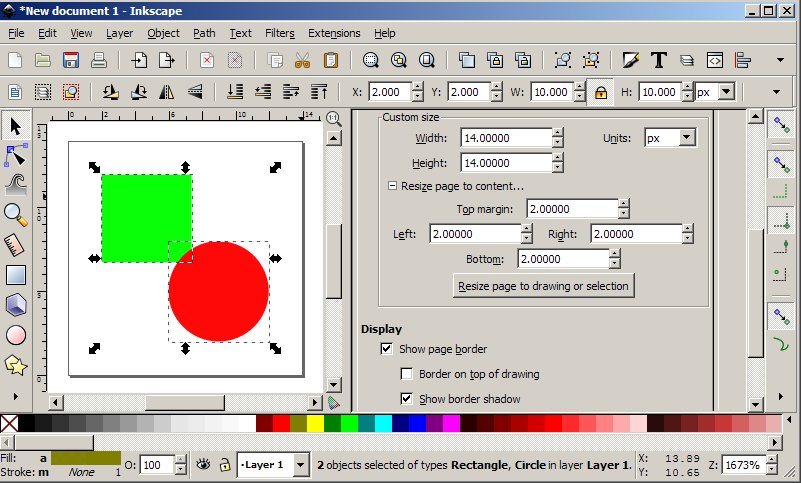Select the Selector arrow tool
Viewport: 801px width, 483px height.
(15, 126)
